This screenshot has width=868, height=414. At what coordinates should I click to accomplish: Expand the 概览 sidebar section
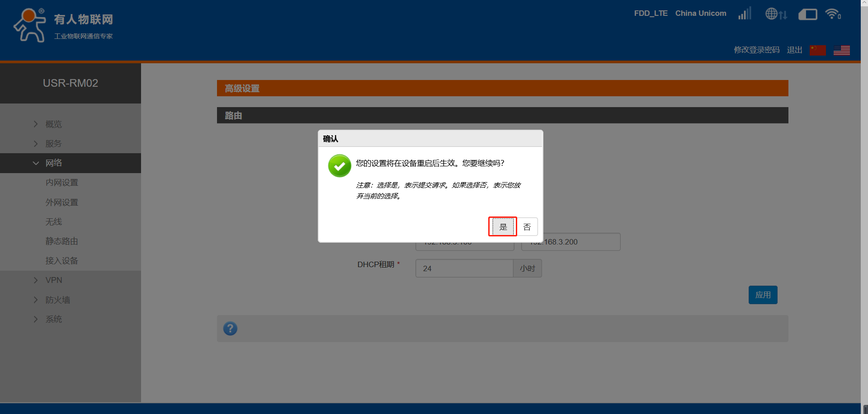click(53, 124)
